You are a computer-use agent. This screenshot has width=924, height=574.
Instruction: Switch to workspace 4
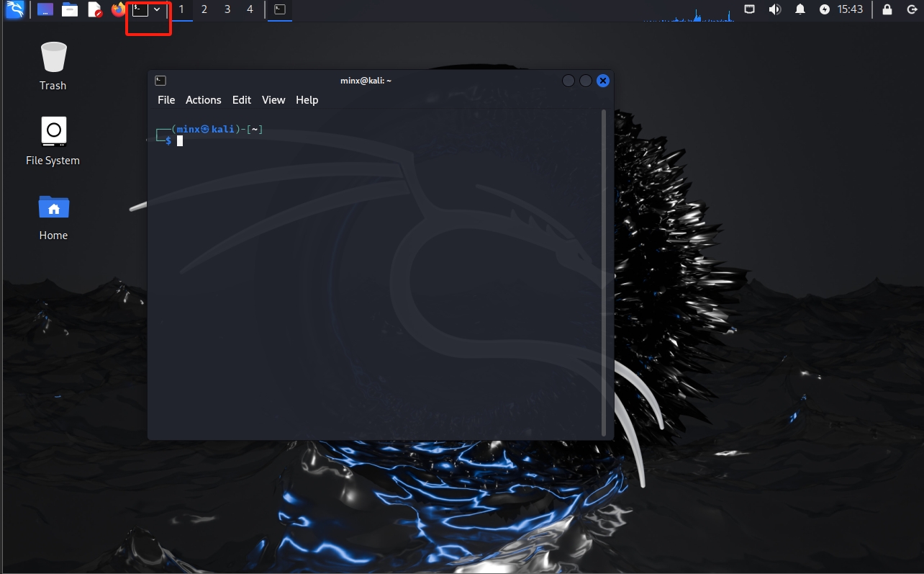(x=250, y=9)
